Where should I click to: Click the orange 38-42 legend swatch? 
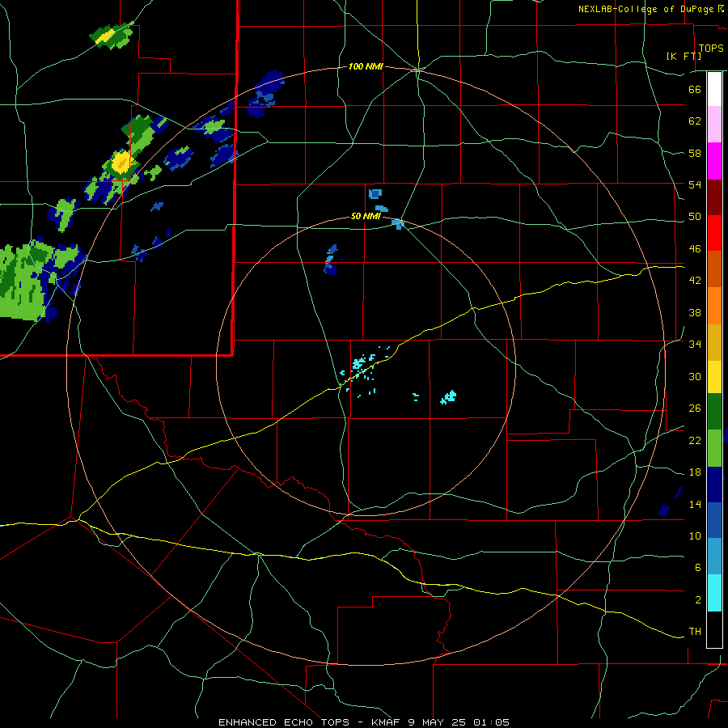coord(714,306)
